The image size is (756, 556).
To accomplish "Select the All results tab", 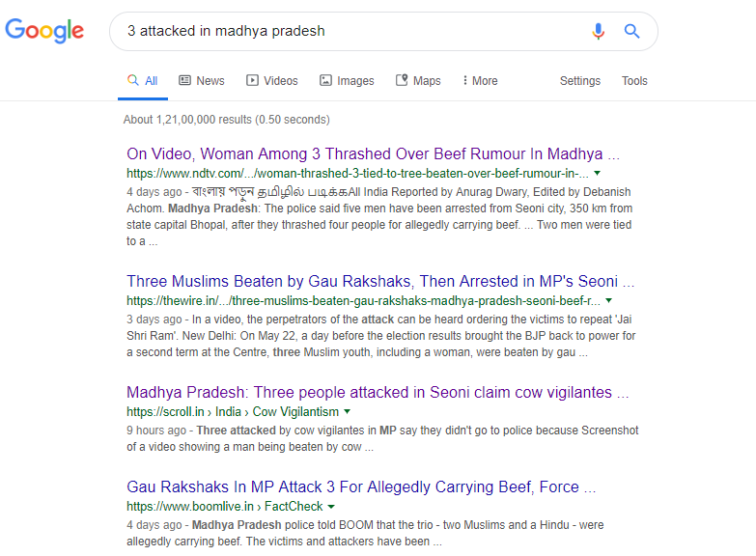I will [143, 80].
